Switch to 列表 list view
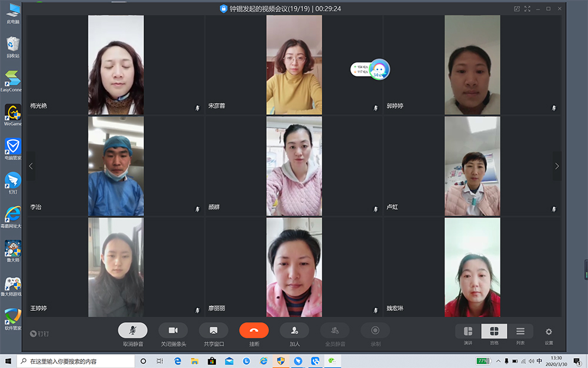588x368 pixels. coord(520,331)
